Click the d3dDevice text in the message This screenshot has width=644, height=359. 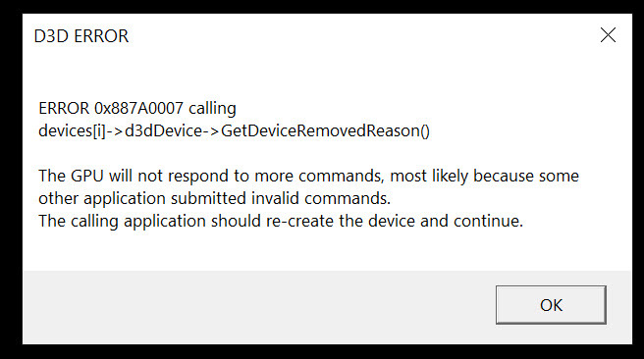tap(163, 130)
